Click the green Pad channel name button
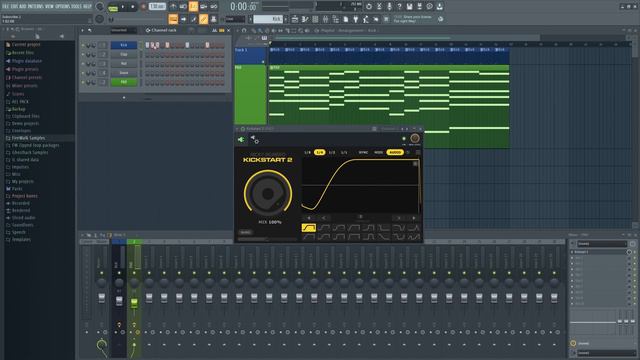 [x=124, y=82]
